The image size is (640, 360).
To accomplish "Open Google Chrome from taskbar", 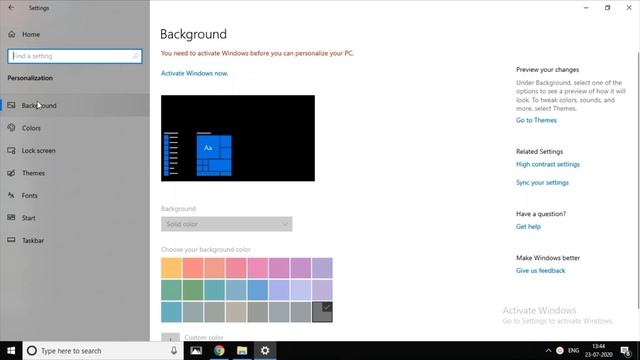I will point(219,351).
